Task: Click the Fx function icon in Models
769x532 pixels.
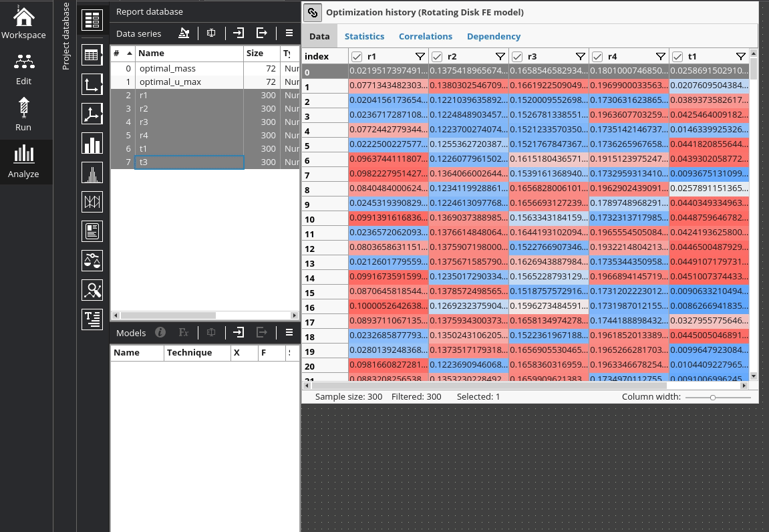Action: coord(184,332)
